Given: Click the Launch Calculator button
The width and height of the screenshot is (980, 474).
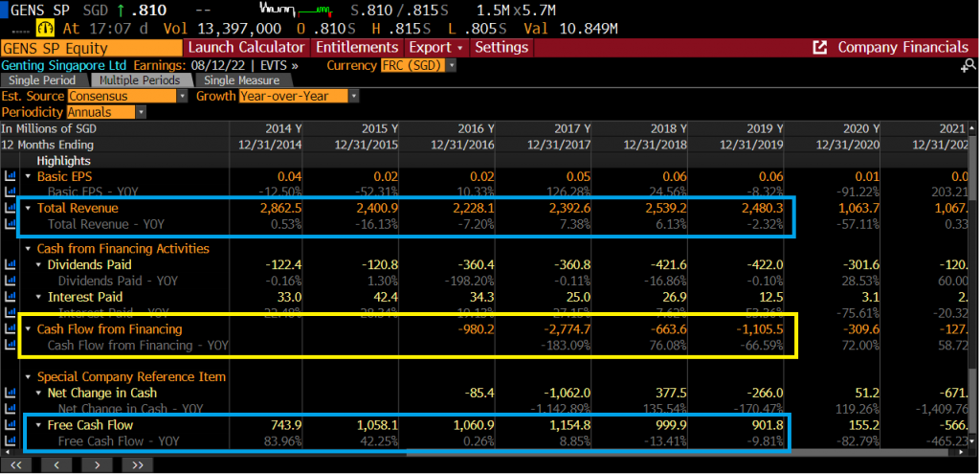Looking at the screenshot, I should 247,47.
